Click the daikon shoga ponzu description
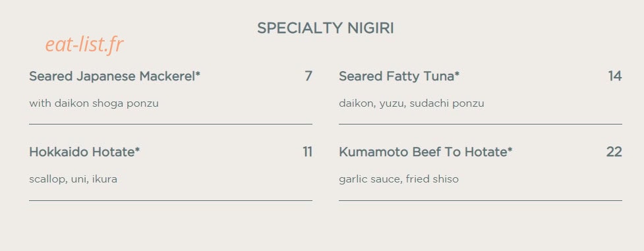The image size is (644, 251). pos(94,103)
